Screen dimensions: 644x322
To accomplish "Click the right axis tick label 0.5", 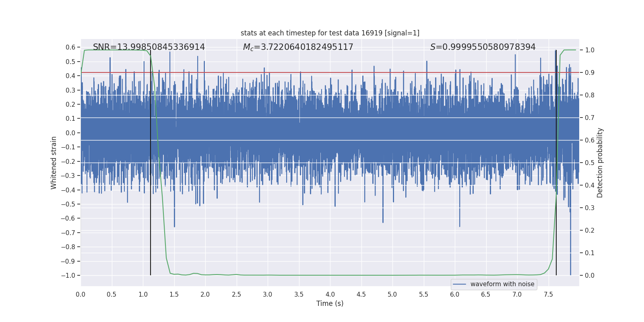I will [x=590, y=163].
